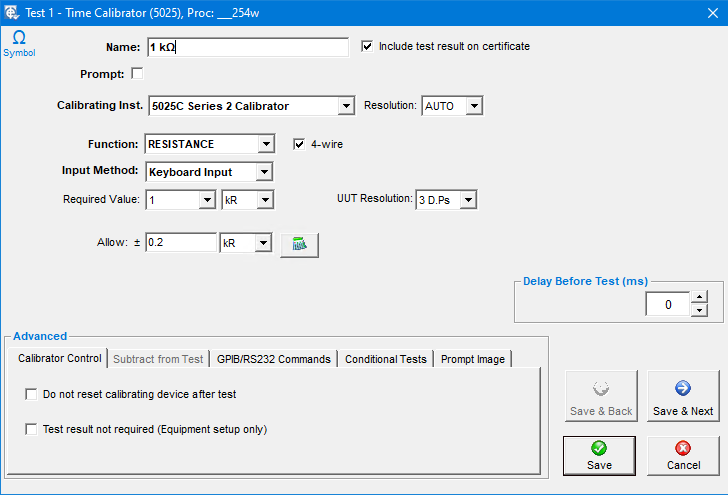Expand the Calibrating Inst. dropdown

point(346,106)
